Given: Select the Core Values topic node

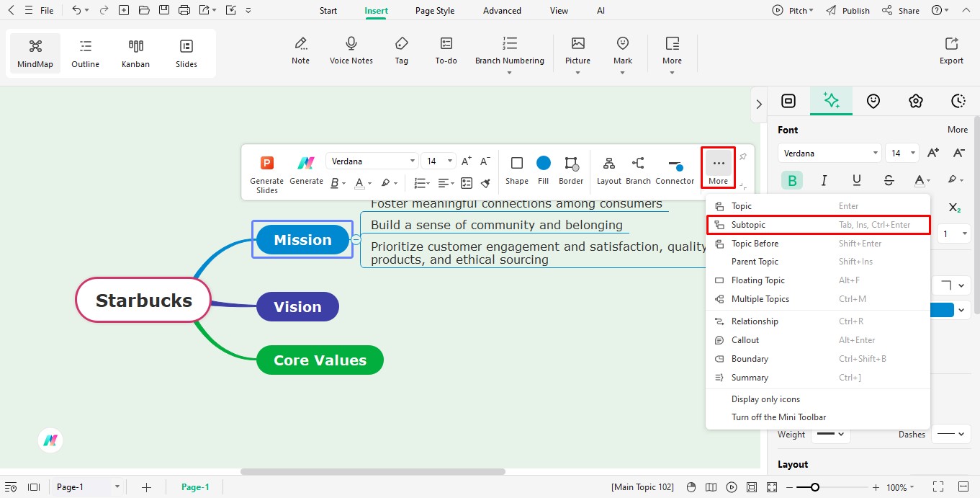Looking at the screenshot, I should (320, 360).
